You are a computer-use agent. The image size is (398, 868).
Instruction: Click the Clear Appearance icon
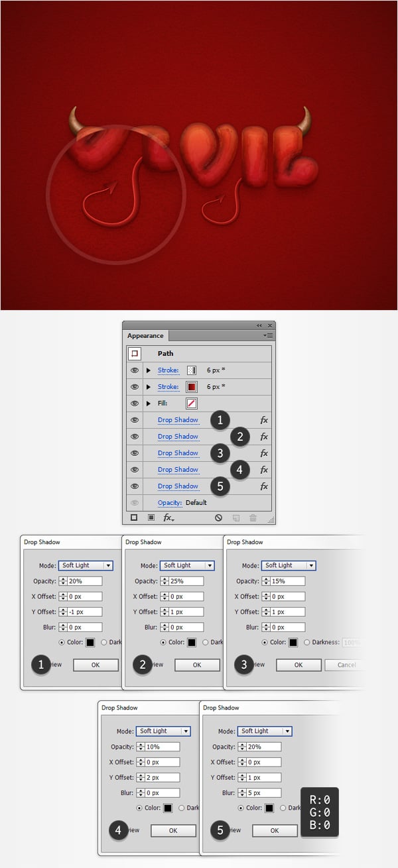click(218, 517)
